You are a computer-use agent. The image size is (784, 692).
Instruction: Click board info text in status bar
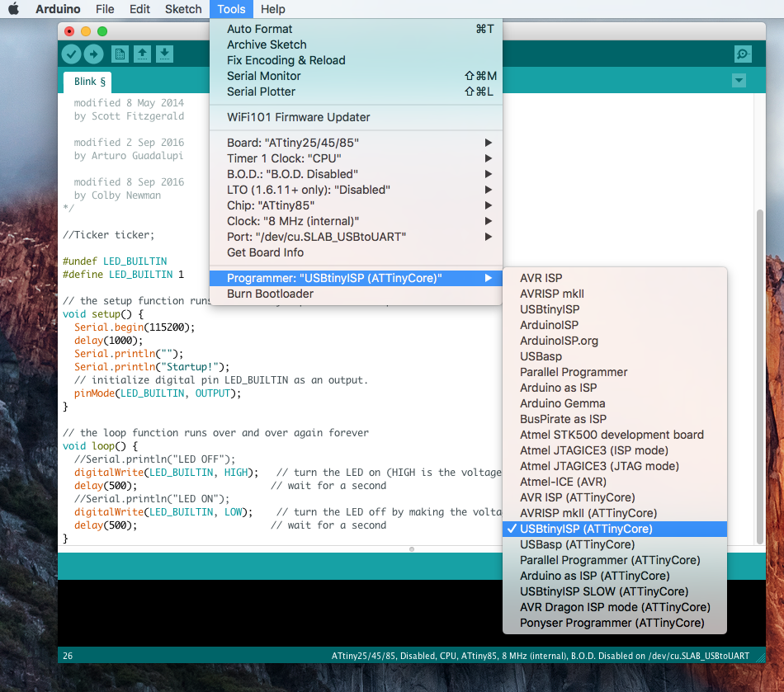click(x=540, y=656)
